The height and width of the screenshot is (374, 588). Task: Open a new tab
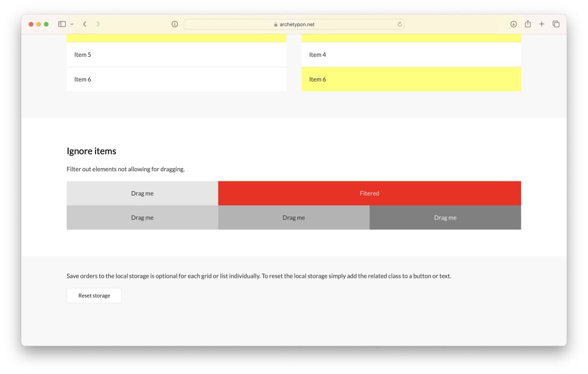pos(541,24)
